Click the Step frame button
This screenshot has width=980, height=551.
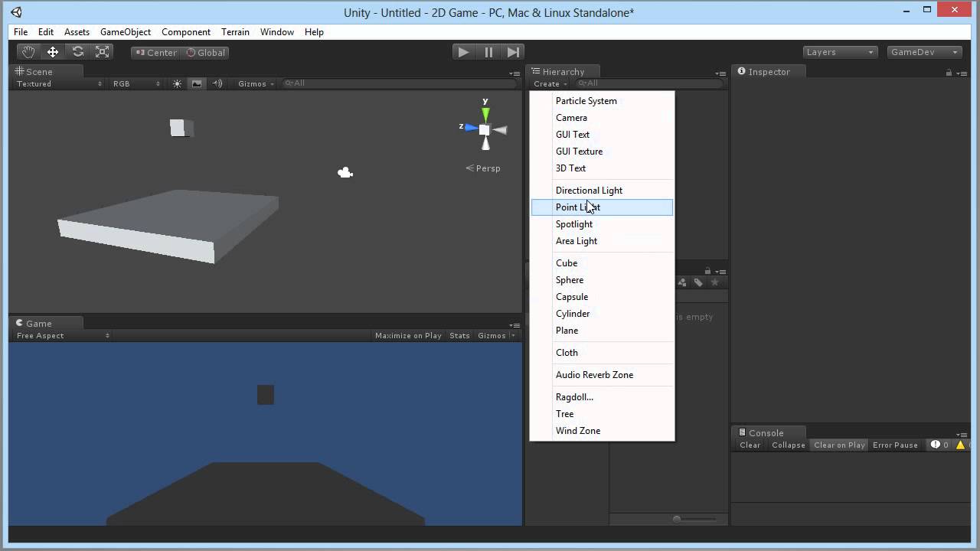click(x=513, y=52)
